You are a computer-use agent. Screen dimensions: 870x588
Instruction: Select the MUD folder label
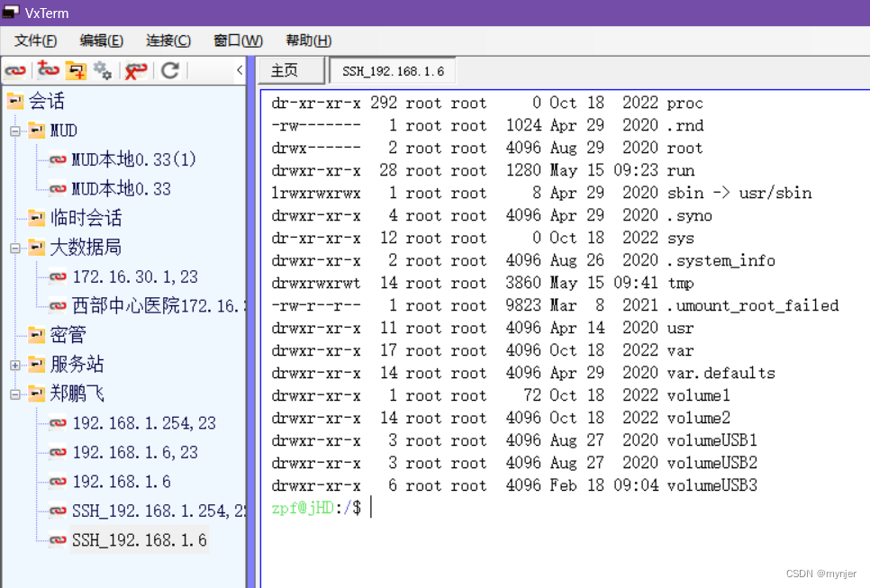pos(64,131)
